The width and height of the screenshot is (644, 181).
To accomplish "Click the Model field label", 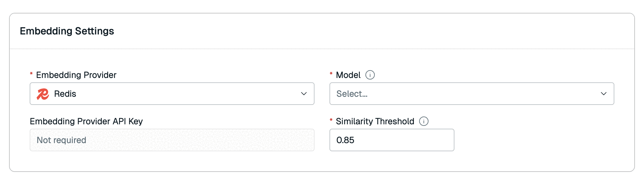I will click(348, 75).
